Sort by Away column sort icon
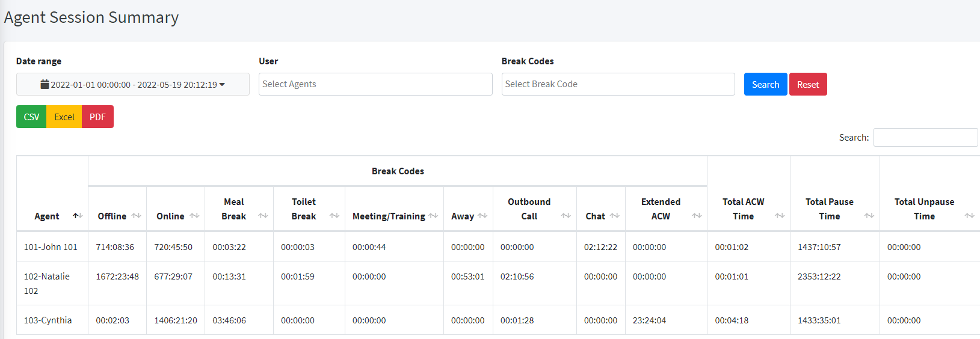The image size is (980, 339). coord(482,216)
